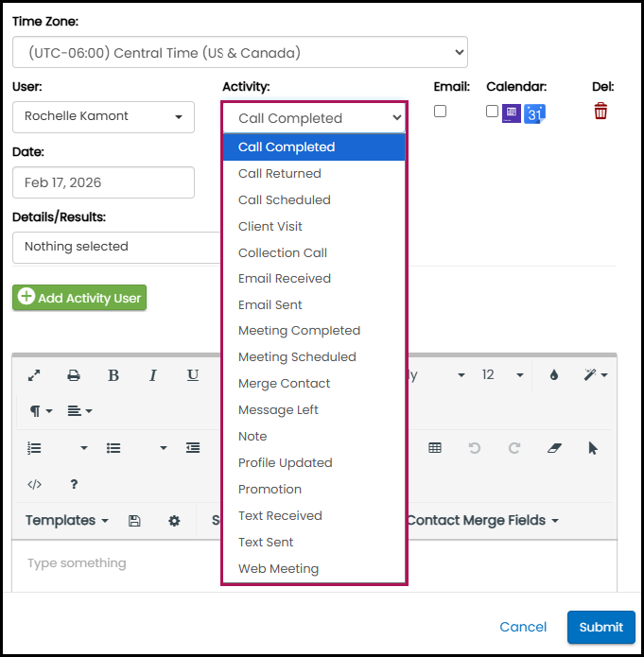644x657 pixels.
Task: Toggle bold formatting
Action: (113, 375)
